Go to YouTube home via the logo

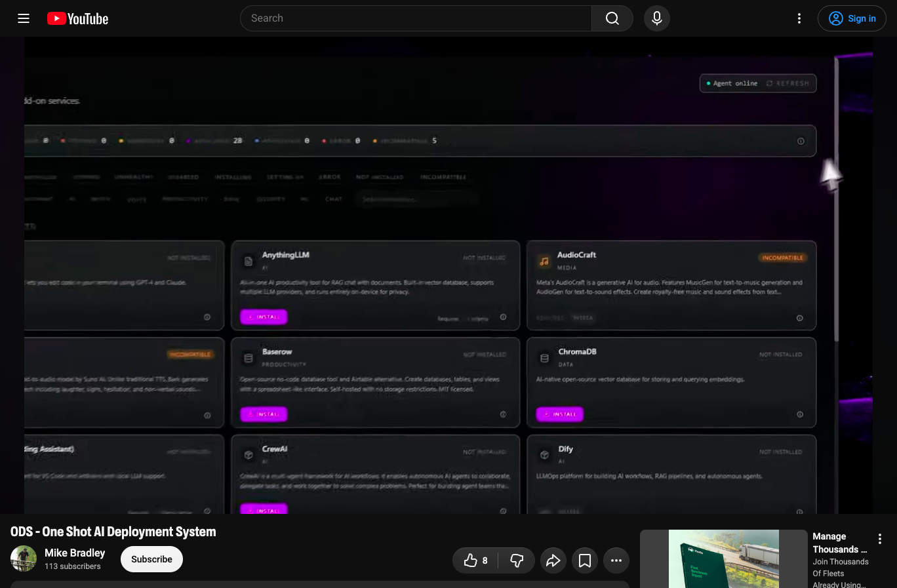(78, 18)
